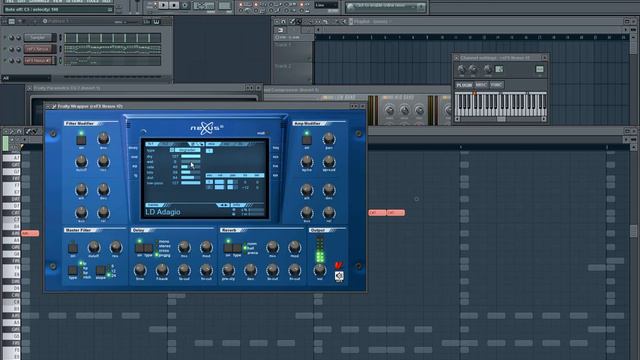Click the Master Filter slope button

point(100,270)
